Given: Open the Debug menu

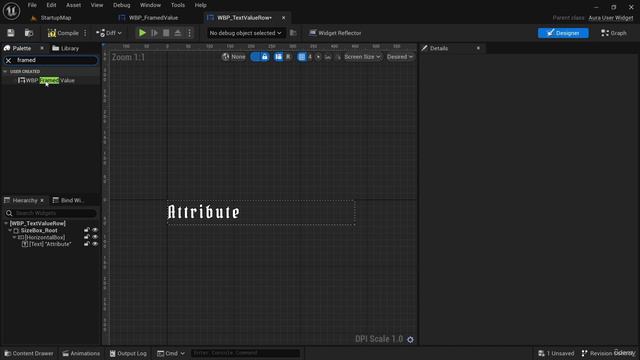Looking at the screenshot, I should coord(122,5).
